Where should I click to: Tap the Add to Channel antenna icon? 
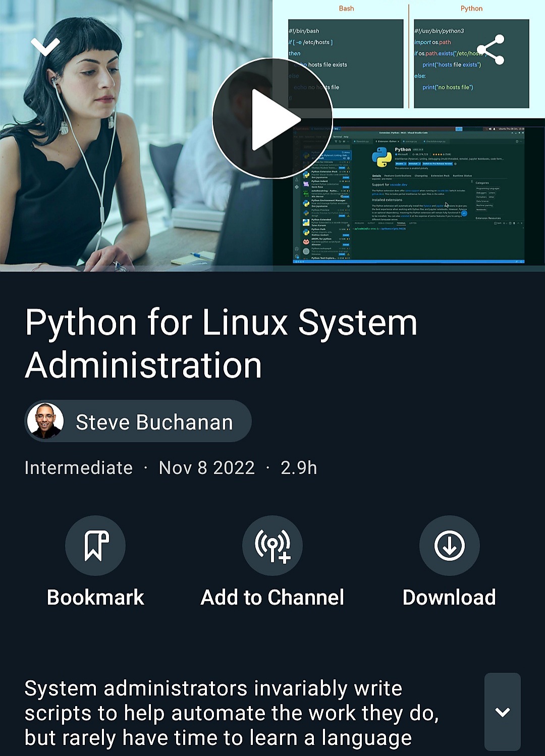click(x=272, y=546)
